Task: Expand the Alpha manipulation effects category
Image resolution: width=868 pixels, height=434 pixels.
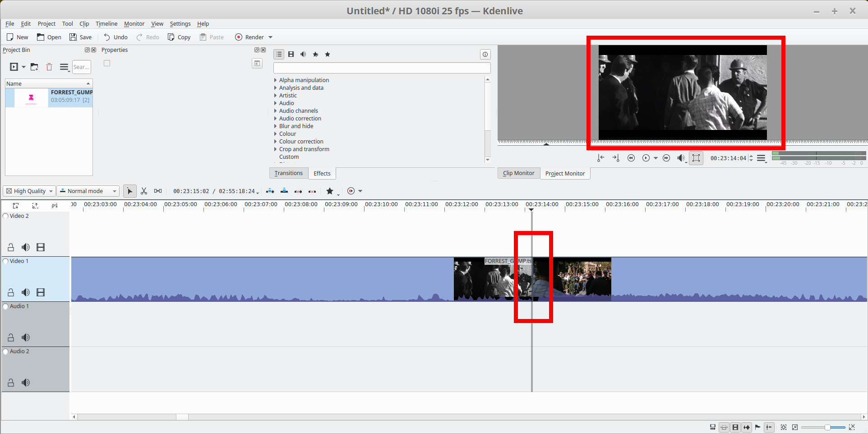Action: [x=275, y=80]
